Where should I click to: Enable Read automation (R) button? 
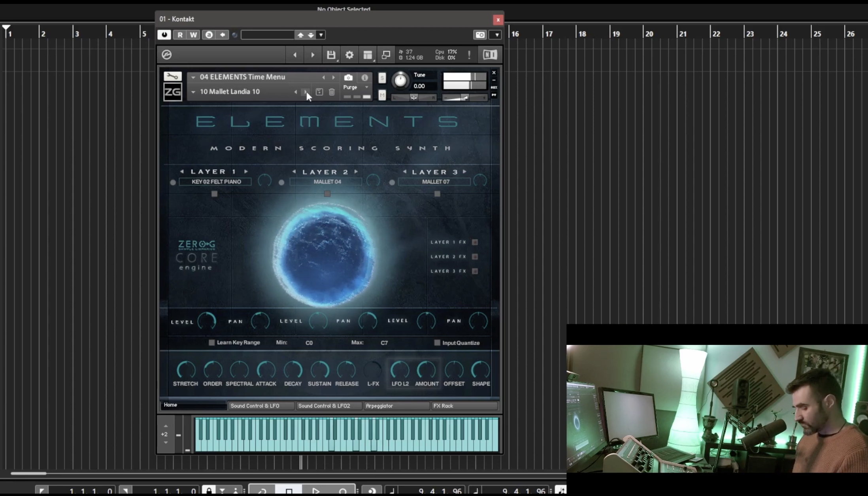(180, 35)
